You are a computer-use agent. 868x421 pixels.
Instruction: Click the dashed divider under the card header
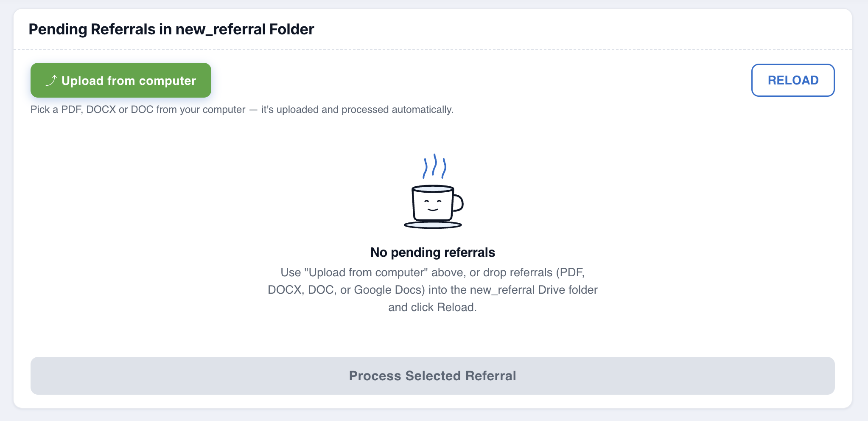(433, 50)
